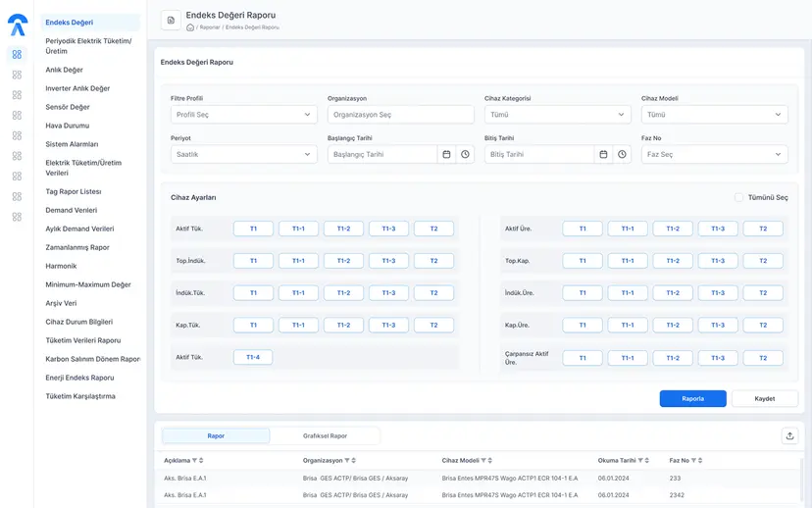Click the sort arrows on the Organizasyon column
This screenshot has width=812, height=508.
point(353,460)
